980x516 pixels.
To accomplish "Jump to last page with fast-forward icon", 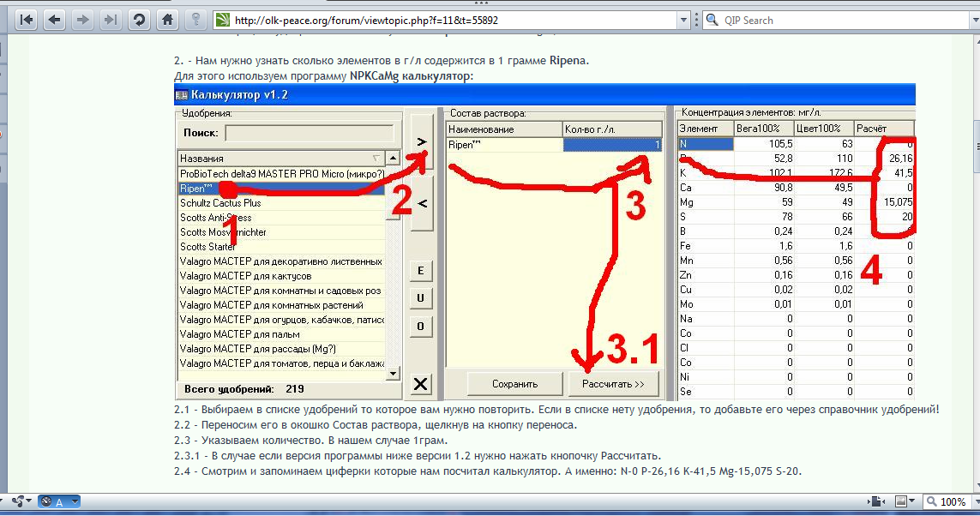I will (111, 20).
